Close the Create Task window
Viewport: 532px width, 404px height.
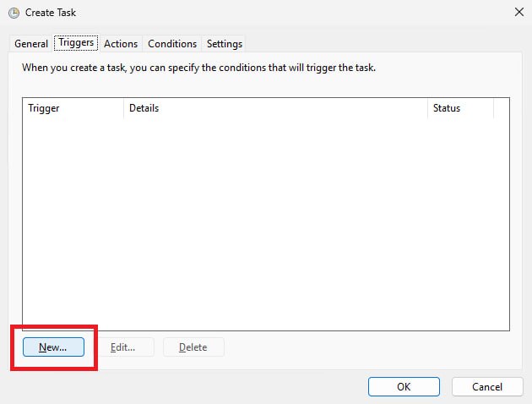(x=519, y=12)
